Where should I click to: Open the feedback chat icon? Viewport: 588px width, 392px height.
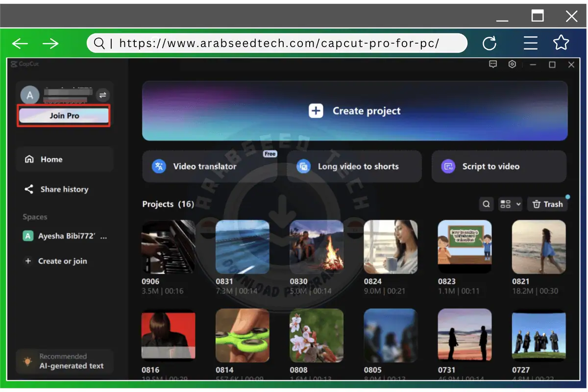click(x=493, y=65)
